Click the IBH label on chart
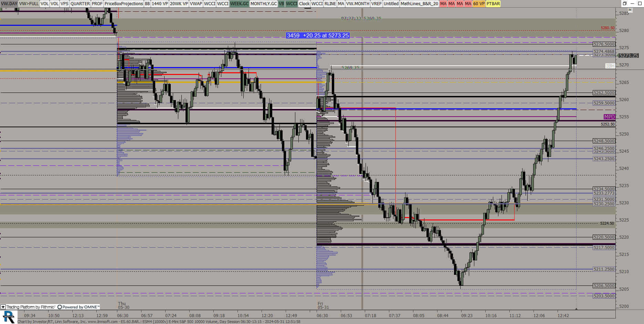This screenshot has height=324, width=644. 610,66
